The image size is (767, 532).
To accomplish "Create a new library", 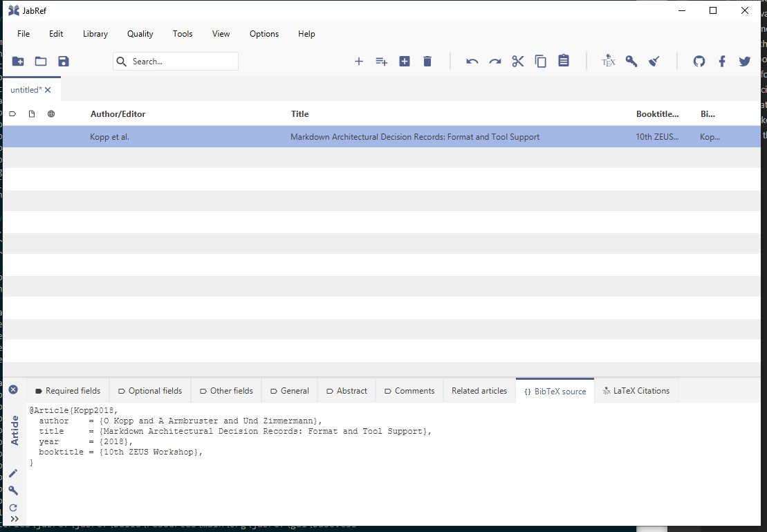I will [x=17, y=61].
